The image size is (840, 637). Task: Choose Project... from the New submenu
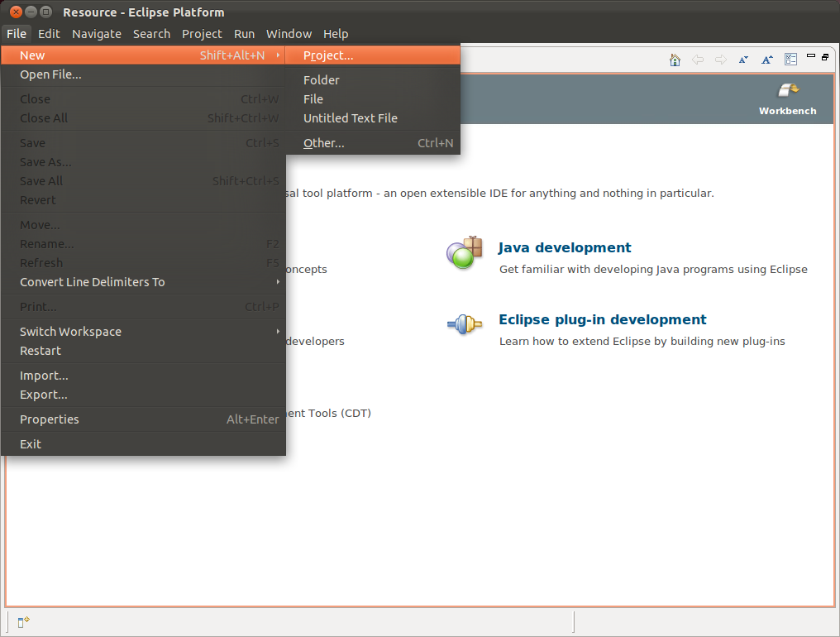(373, 55)
